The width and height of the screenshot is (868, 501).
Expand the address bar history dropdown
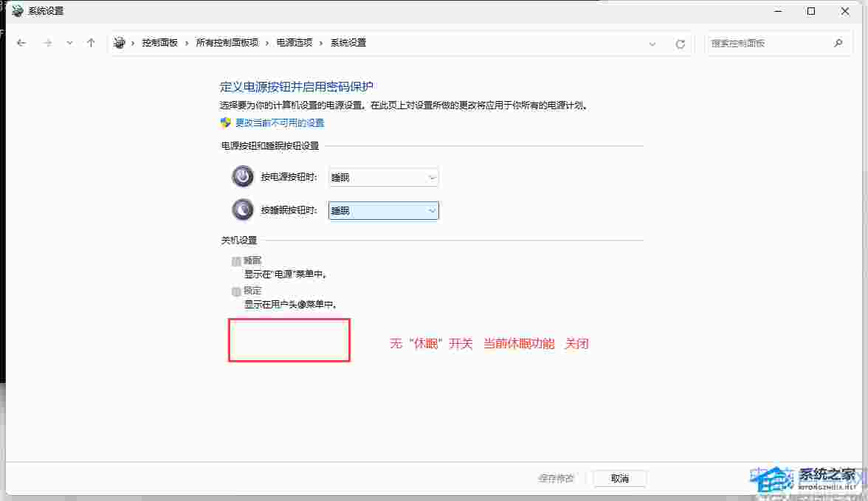pyautogui.click(x=652, y=44)
